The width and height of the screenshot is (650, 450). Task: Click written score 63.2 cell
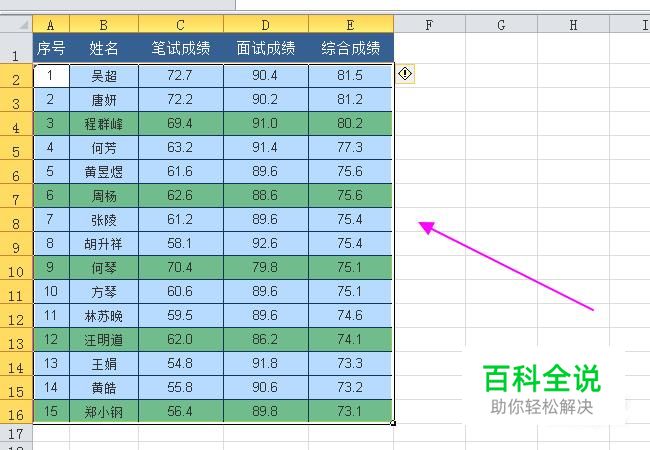[x=181, y=148]
